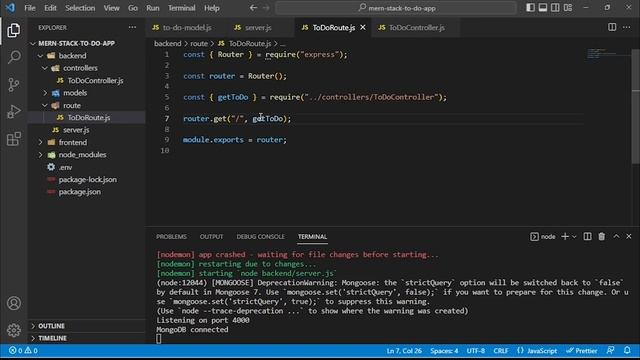Open editor more actions ellipsis

pyautogui.click(x=627, y=27)
